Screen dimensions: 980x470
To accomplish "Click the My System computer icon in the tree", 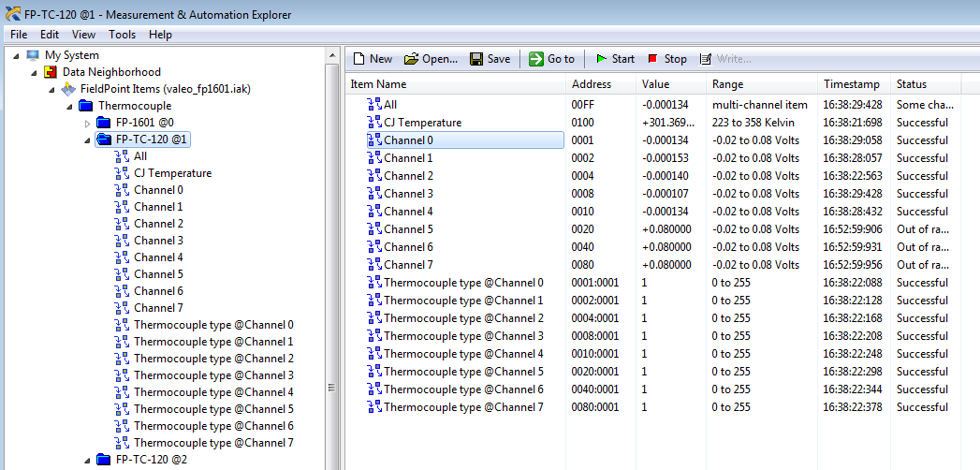I will (x=33, y=55).
